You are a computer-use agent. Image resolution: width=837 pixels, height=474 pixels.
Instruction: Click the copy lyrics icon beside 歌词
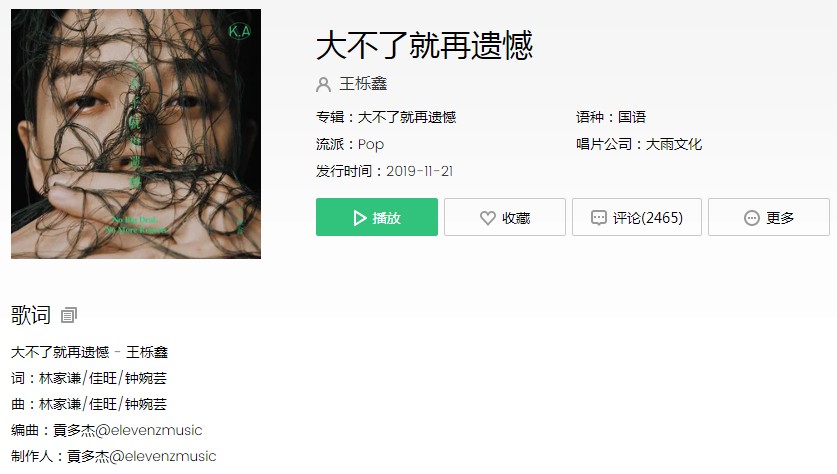[x=69, y=315]
